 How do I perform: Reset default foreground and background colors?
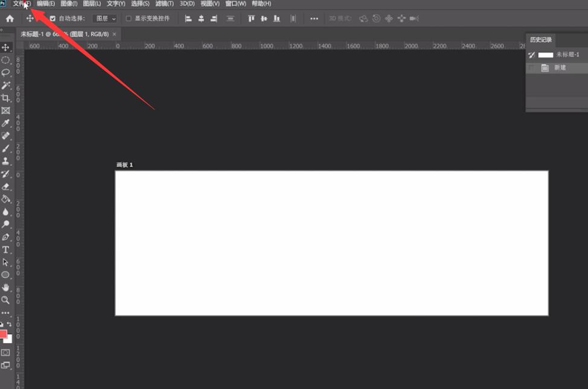[2, 324]
